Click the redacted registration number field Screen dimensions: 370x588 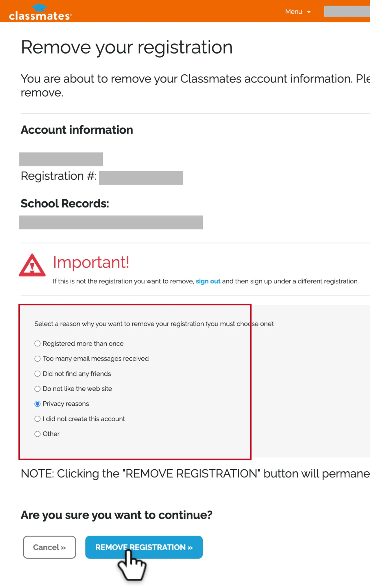(x=141, y=178)
